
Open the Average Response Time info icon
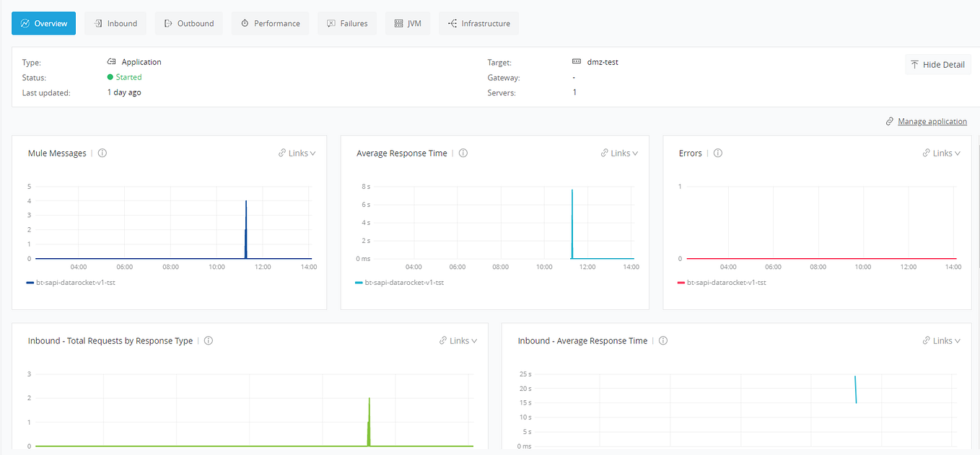tap(463, 153)
